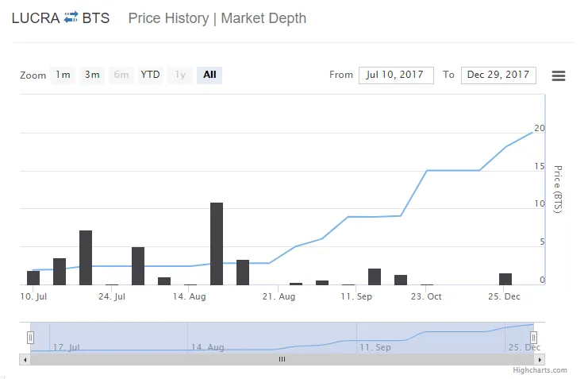
Task: Open the Highcharts.com credit link
Action: 540,370
